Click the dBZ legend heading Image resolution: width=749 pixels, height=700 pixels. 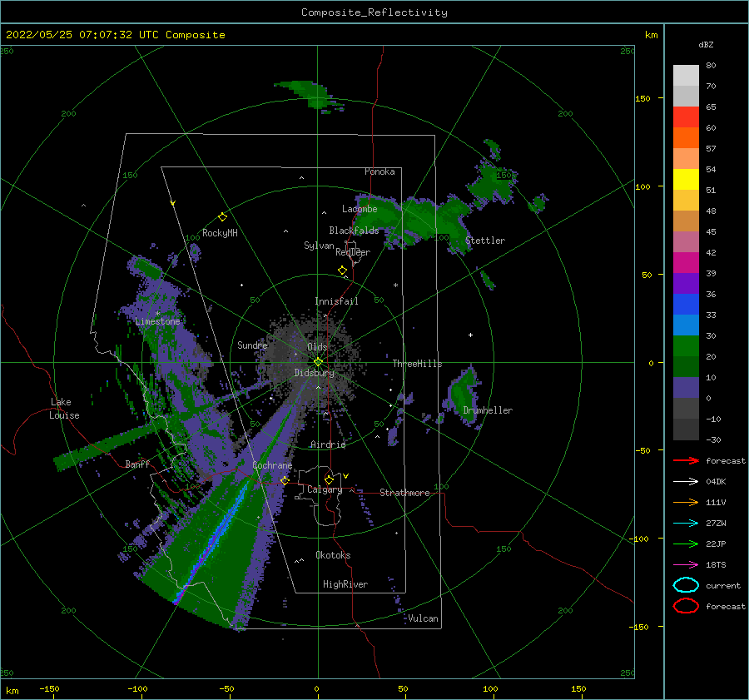[706, 45]
